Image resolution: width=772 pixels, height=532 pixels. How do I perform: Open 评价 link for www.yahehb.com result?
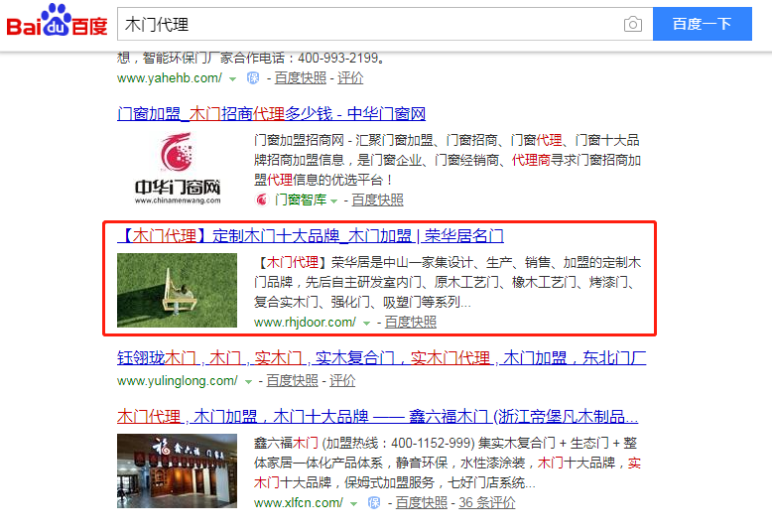[x=350, y=77]
